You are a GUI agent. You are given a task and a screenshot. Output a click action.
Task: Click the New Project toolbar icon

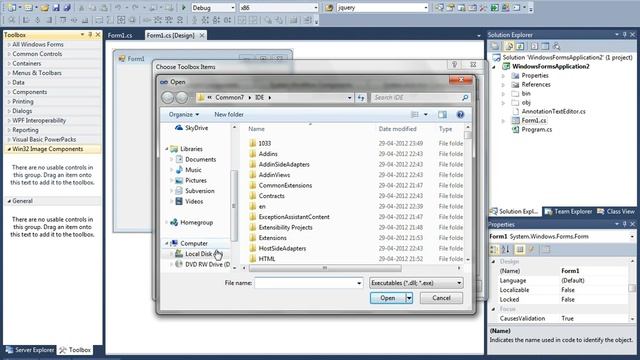pyautogui.click(x=11, y=7)
